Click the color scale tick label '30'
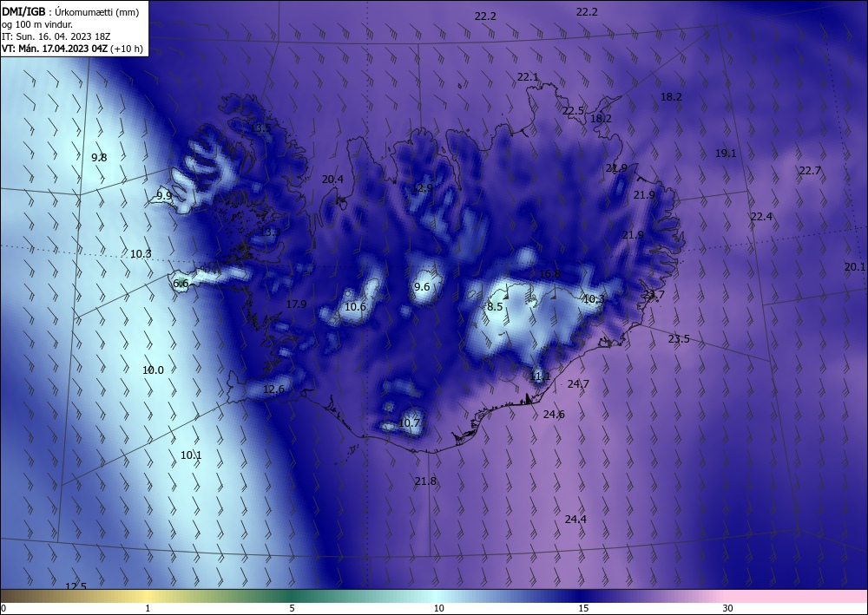 tap(728, 609)
